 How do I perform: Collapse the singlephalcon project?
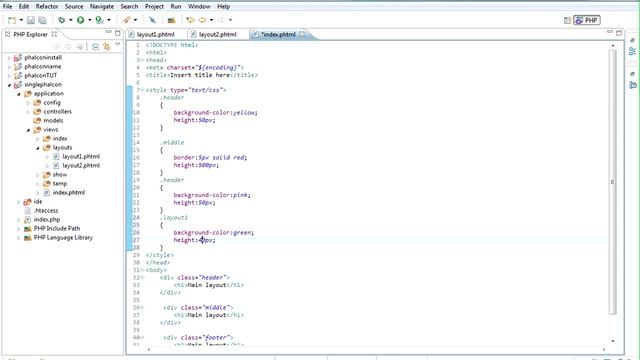[x=9, y=85]
